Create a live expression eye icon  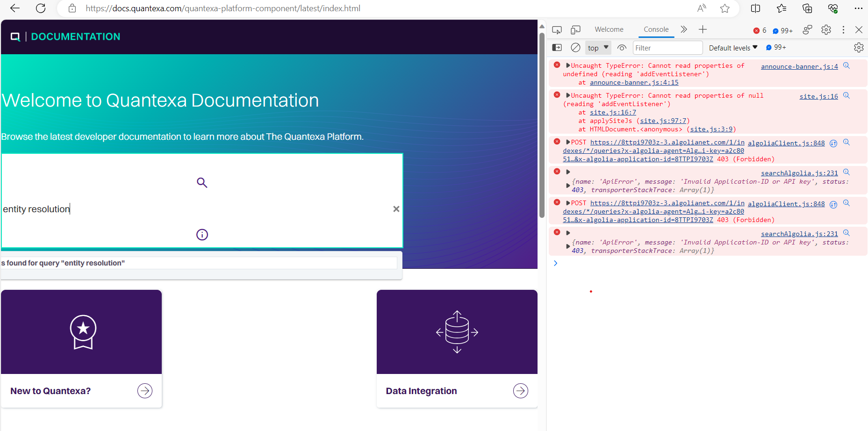(x=622, y=48)
